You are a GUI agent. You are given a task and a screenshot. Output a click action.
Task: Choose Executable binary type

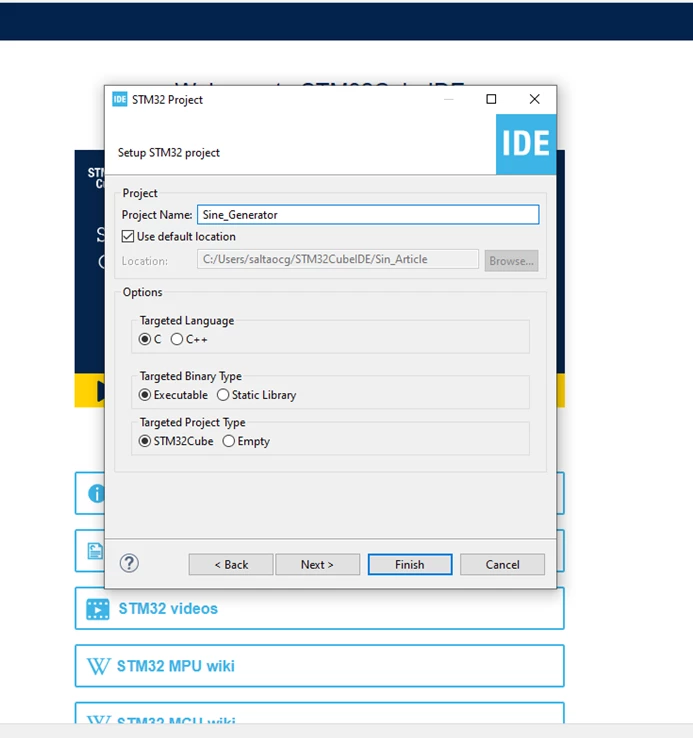pyautogui.click(x=145, y=395)
